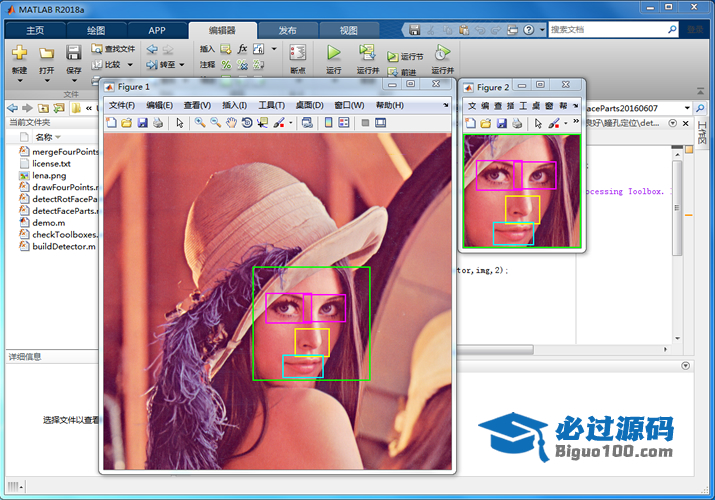Switch to the 视图 (View) tab
The image size is (715, 500).
349,31
